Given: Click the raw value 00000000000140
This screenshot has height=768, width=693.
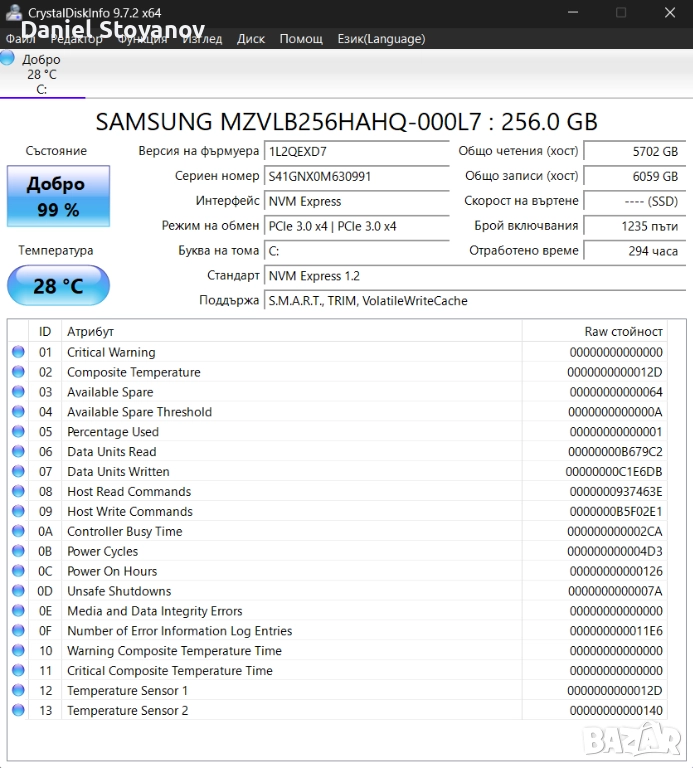Looking at the screenshot, I should click(616, 710).
